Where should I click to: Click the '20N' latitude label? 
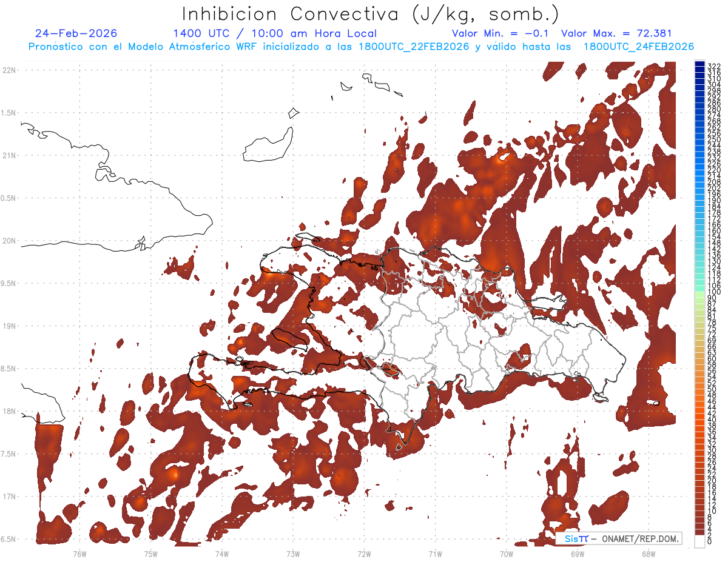pos(8,241)
